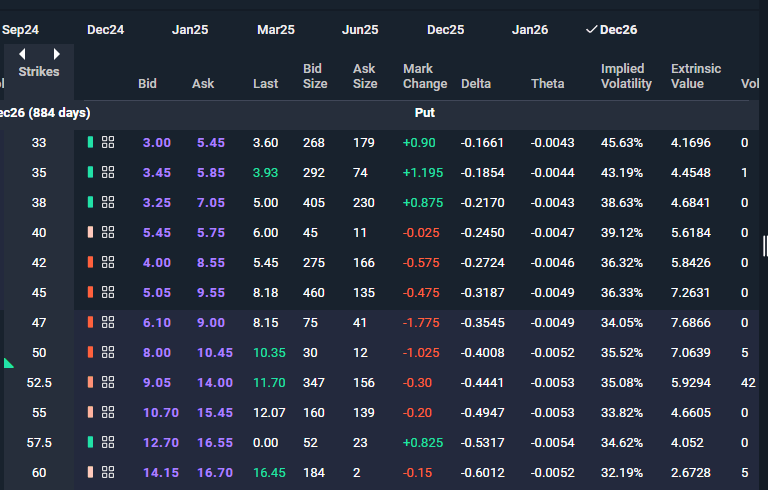Click the 10.45 ask price for strike 50
Screen dimensions: 768x490
pyautogui.click(x=214, y=353)
